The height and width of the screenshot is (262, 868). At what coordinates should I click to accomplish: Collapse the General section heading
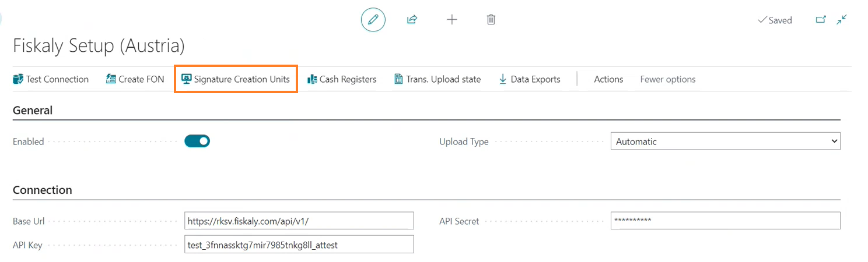pyautogui.click(x=33, y=110)
